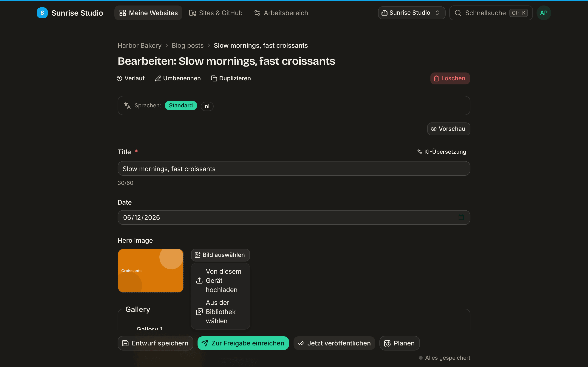Click the red Löschen button
This screenshot has width=588, height=367.
tap(450, 78)
